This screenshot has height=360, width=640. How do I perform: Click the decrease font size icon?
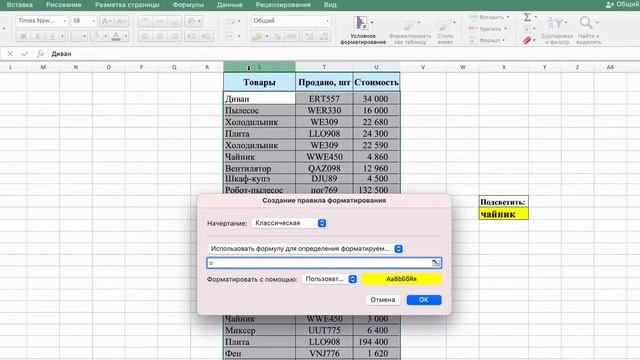121,21
